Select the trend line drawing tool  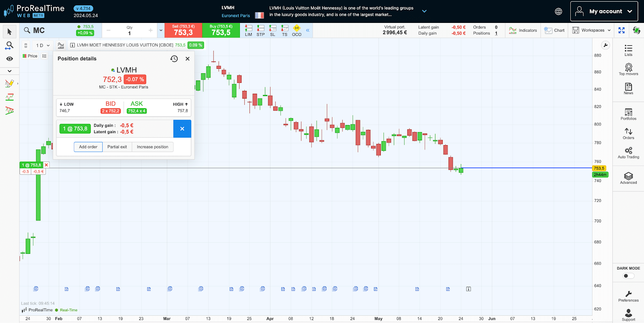pos(10,97)
